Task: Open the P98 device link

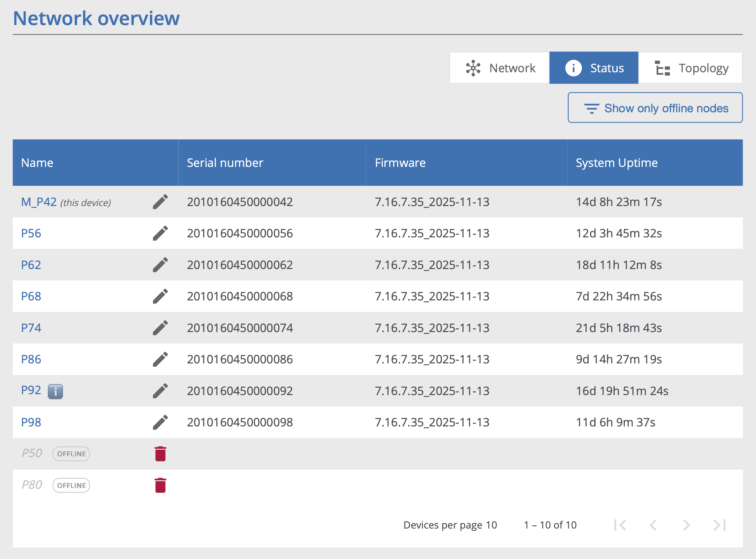Action: pyautogui.click(x=31, y=422)
